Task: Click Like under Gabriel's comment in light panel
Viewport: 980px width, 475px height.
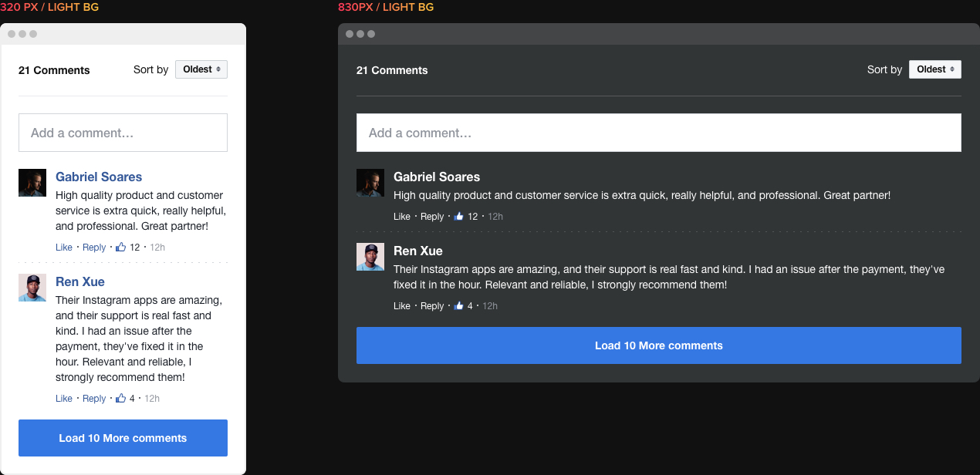Action: (64, 248)
